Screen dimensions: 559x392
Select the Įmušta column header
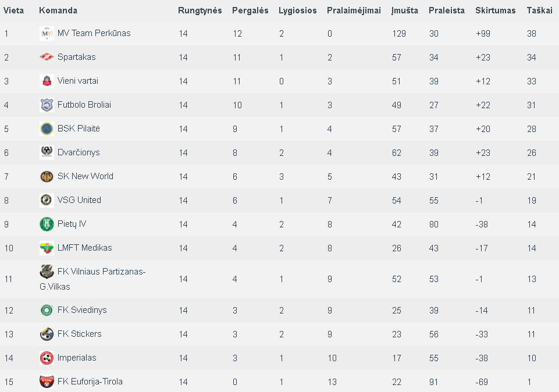(x=405, y=10)
